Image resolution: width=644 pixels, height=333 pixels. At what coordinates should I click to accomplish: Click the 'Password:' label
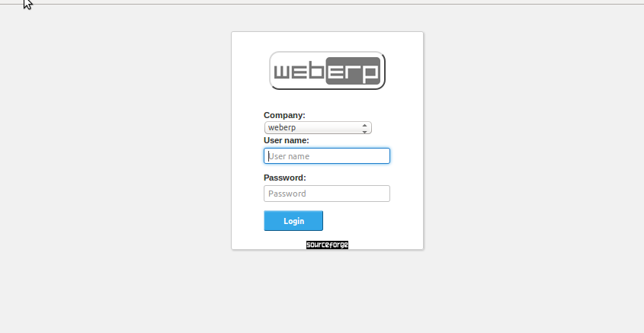(x=285, y=178)
